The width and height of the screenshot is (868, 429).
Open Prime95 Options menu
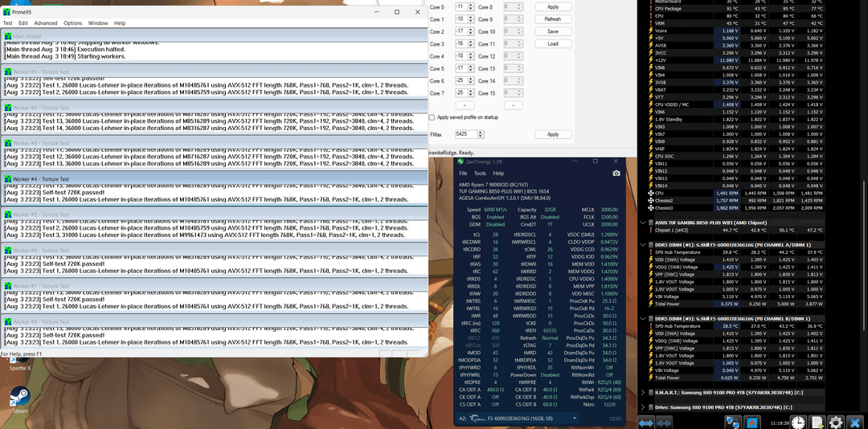point(72,23)
